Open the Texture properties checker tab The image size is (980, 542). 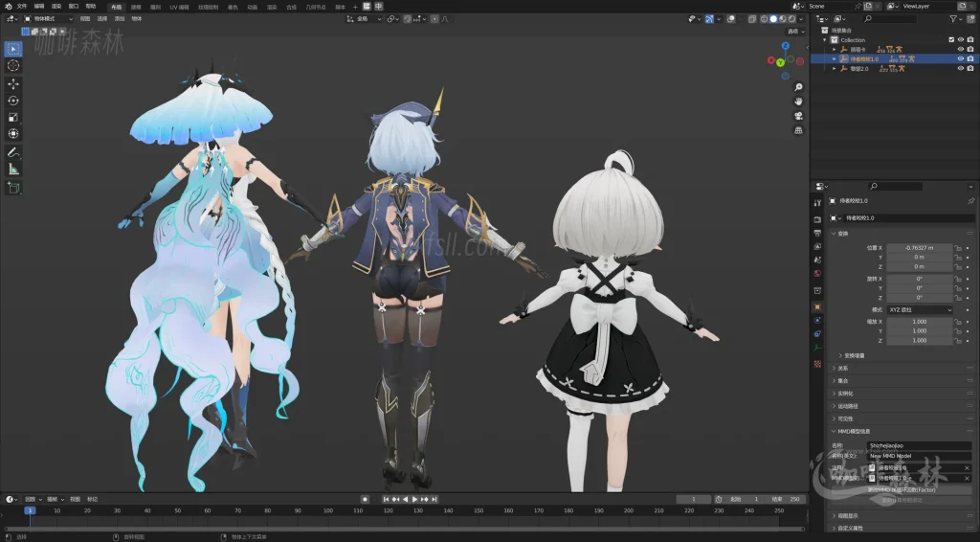(817, 363)
